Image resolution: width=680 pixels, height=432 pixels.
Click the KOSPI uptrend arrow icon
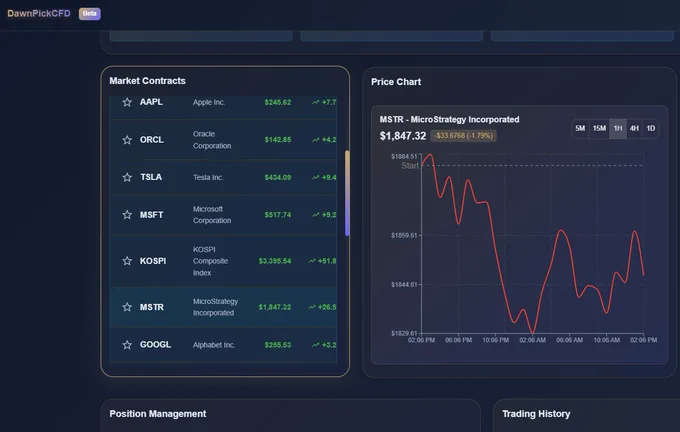pyautogui.click(x=312, y=261)
